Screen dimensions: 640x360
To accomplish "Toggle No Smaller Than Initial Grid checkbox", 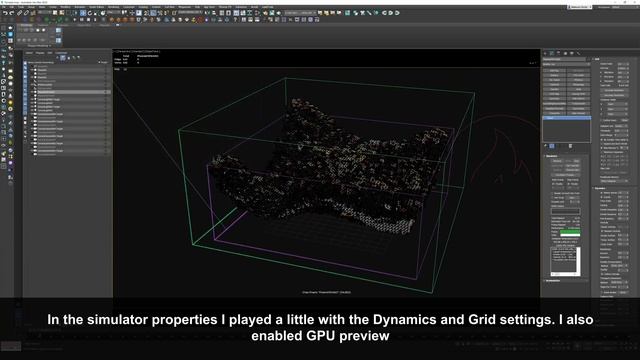I will pyautogui.click(x=602, y=140).
